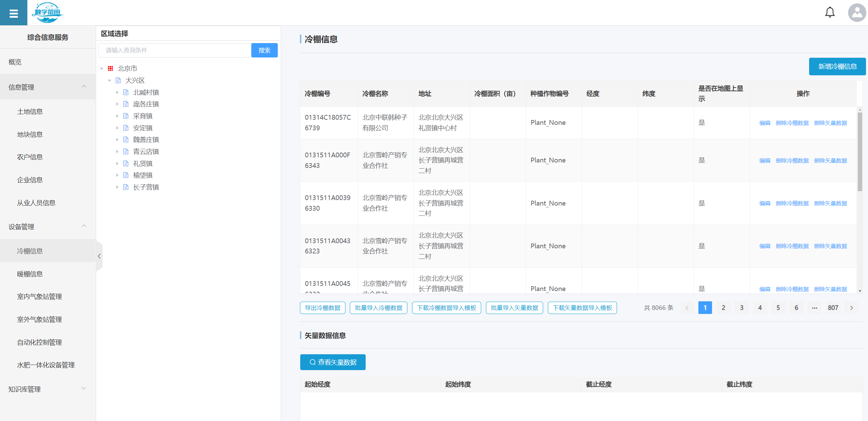Select the 冷棚信息 menu item
The width and height of the screenshot is (868, 421).
pyautogui.click(x=48, y=251)
